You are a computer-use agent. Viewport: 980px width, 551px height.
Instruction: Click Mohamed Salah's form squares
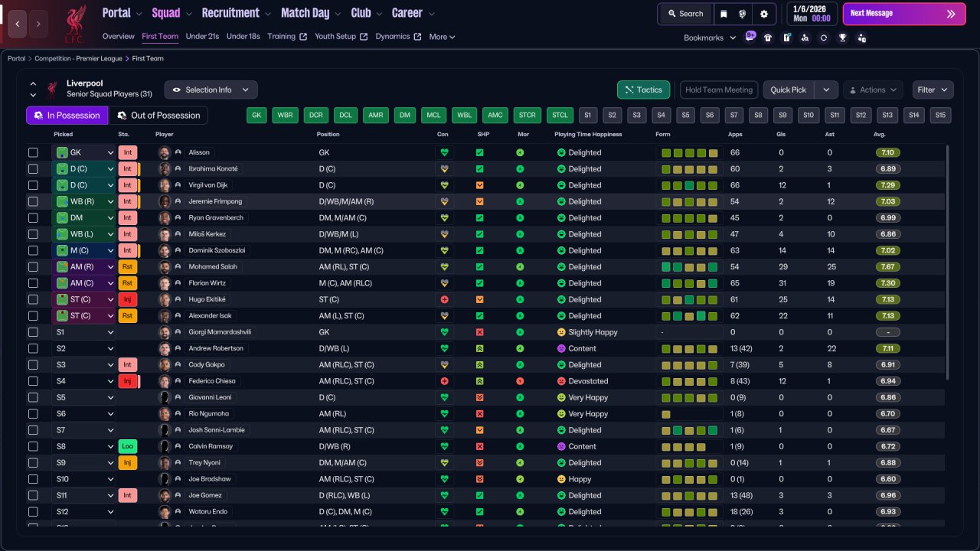click(x=690, y=267)
